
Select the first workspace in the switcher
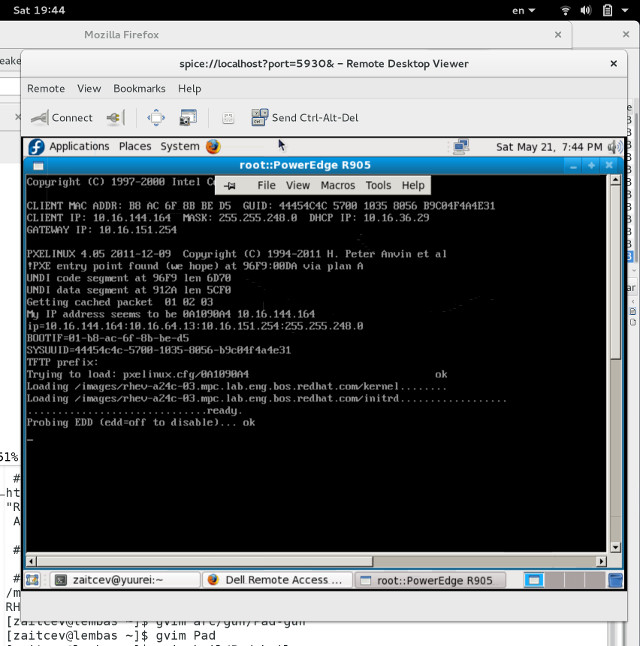(533, 580)
